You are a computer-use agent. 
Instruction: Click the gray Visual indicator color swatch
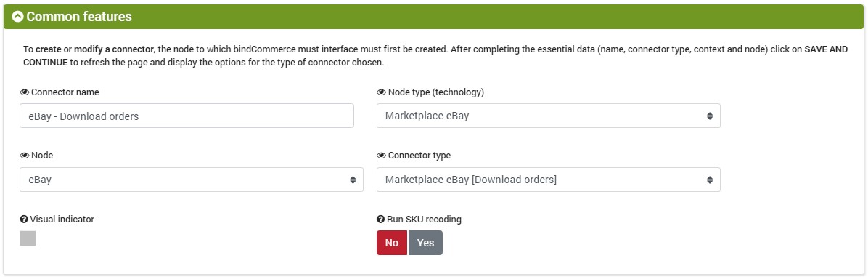(x=28, y=238)
